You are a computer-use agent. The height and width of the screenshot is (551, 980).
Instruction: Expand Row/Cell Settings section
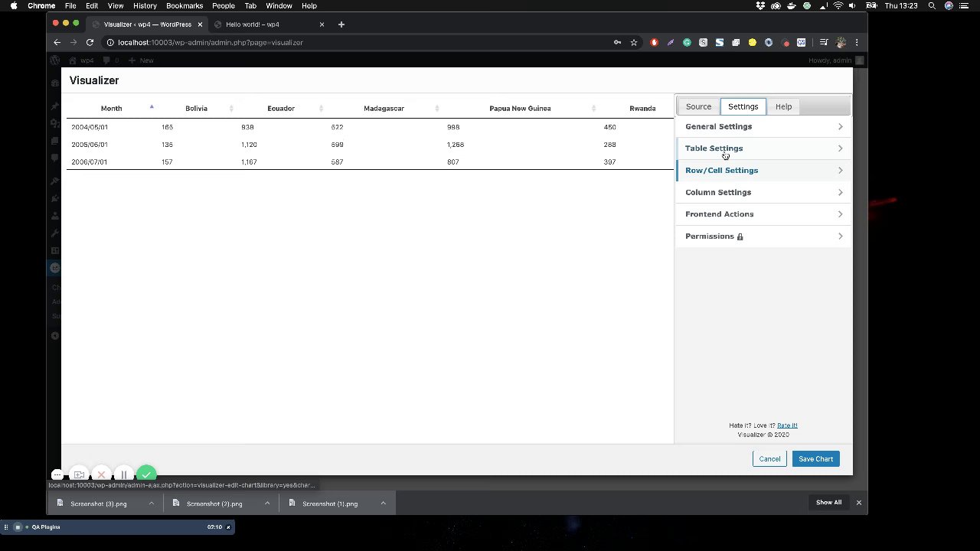tap(763, 170)
